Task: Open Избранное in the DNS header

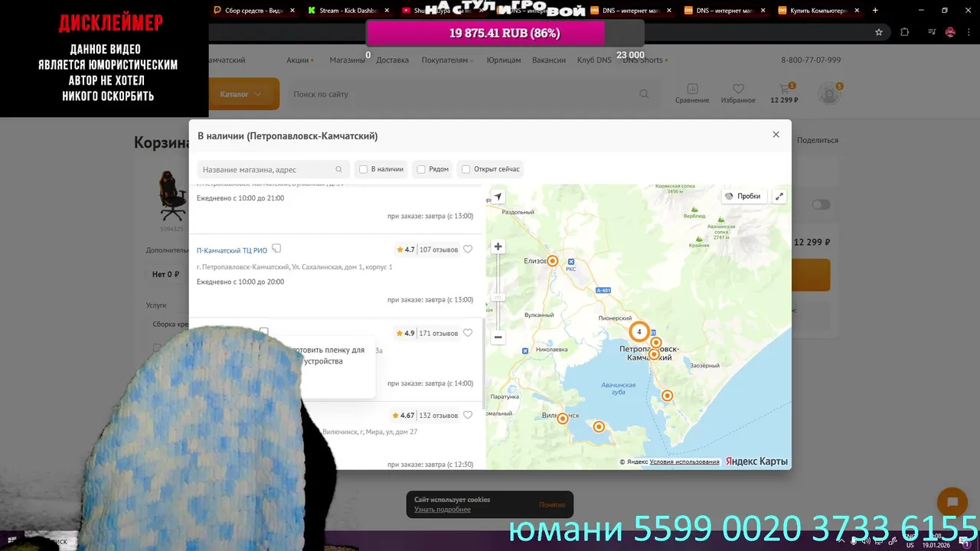Action: point(738,93)
